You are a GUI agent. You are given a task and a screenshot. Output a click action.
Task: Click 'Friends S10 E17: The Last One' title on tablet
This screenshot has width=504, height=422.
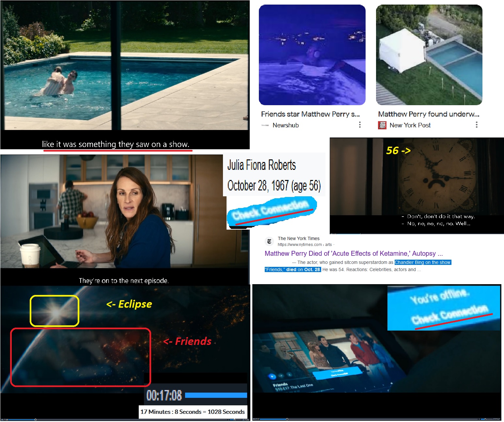pos(293,387)
